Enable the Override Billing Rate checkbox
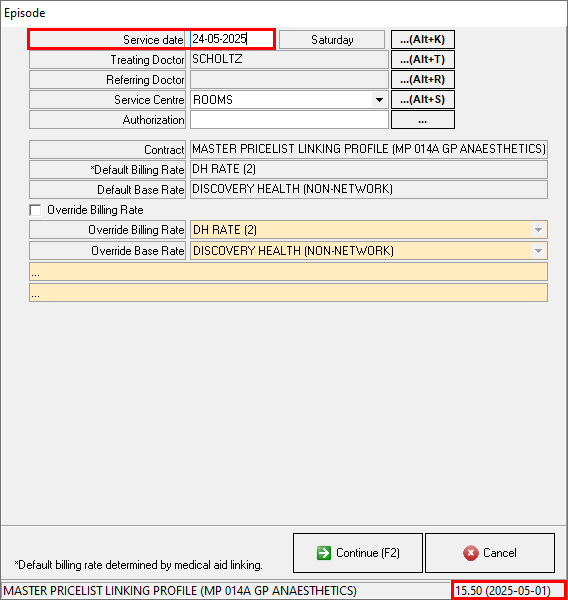 tap(35, 210)
